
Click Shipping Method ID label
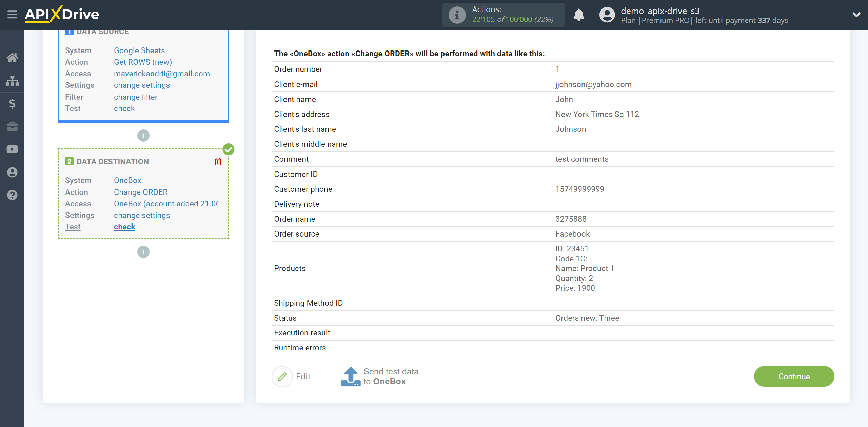click(x=308, y=303)
